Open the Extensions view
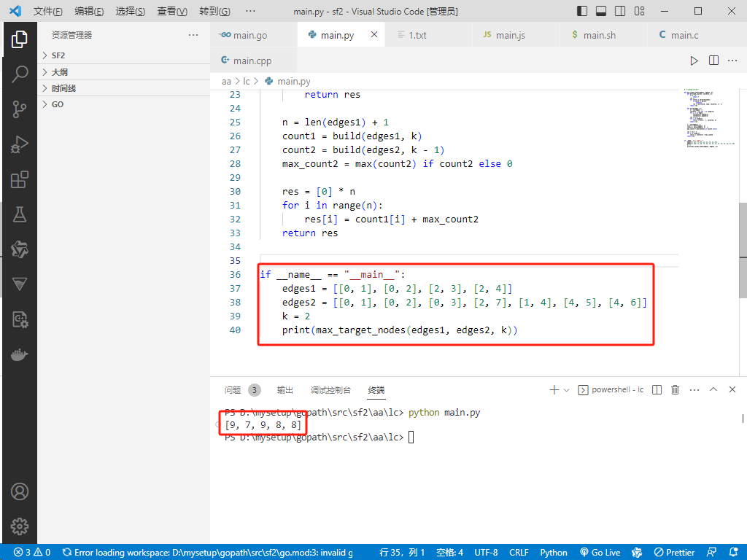This screenshot has width=747, height=560. pyautogui.click(x=20, y=179)
